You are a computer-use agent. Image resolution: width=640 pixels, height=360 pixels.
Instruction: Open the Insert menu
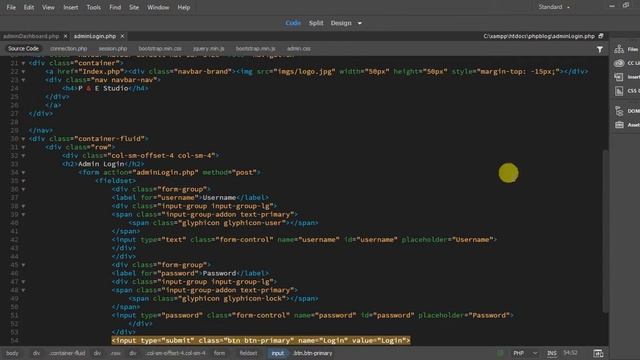[x=71, y=7]
